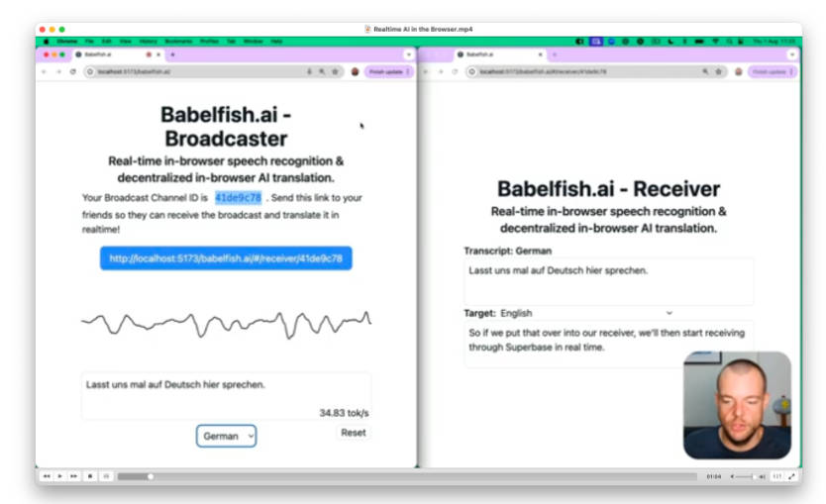Click the Wi-Fi icon in menu bar
The image size is (826, 504).
[x=715, y=41]
